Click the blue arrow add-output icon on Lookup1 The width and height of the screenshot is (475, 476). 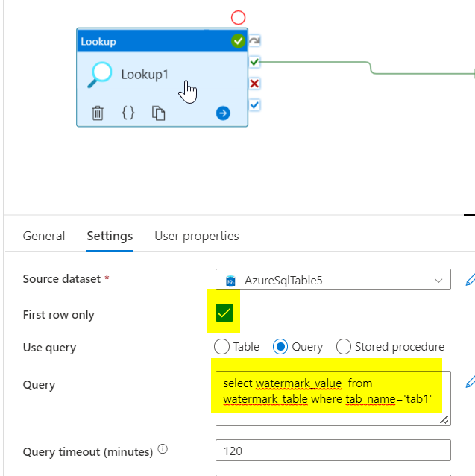(223, 113)
